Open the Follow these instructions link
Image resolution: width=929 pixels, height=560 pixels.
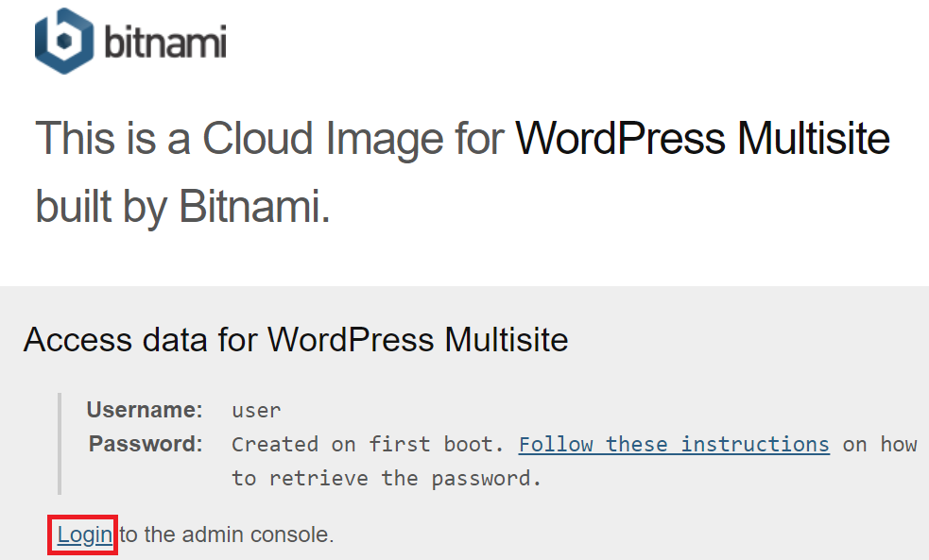(674, 444)
